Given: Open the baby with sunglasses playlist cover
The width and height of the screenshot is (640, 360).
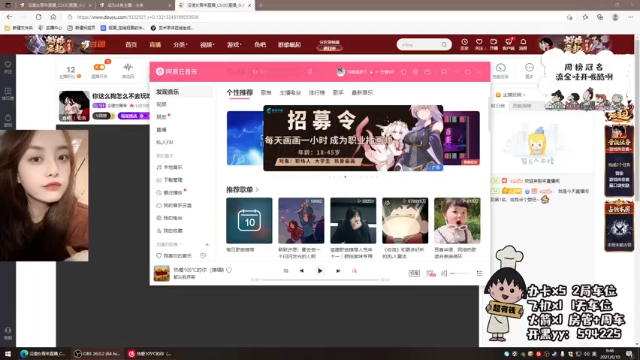Looking at the screenshot, I should (457, 221).
